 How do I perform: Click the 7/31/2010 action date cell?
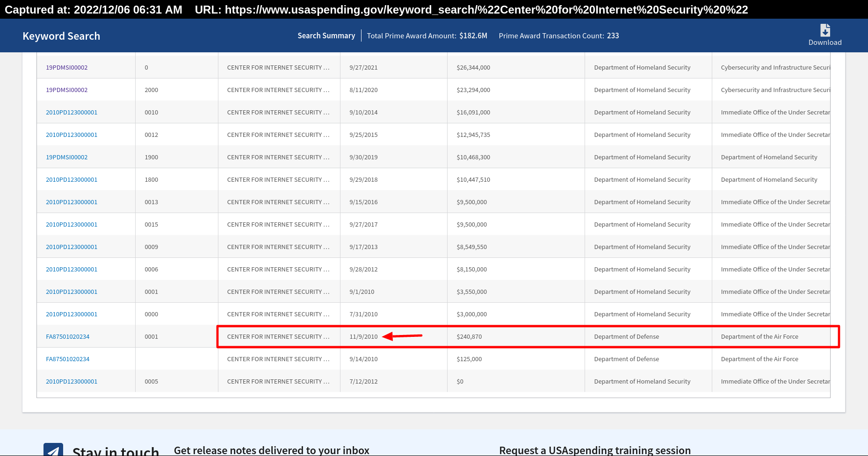click(394, 314)
